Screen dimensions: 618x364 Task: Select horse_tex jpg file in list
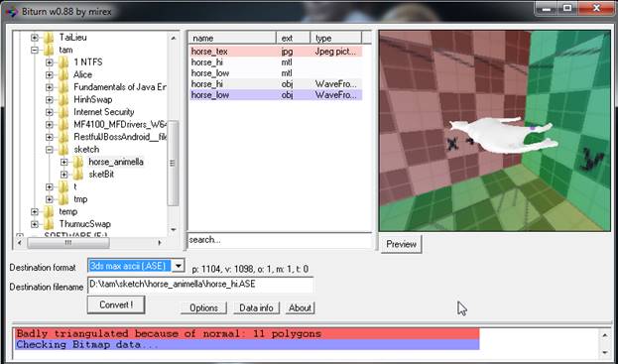[x=276, y=52]
